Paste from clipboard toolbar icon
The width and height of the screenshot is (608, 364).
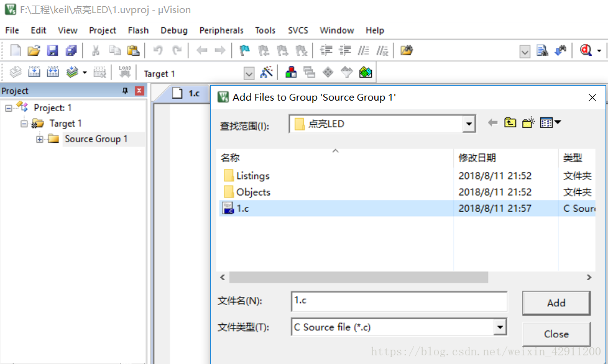133,50
